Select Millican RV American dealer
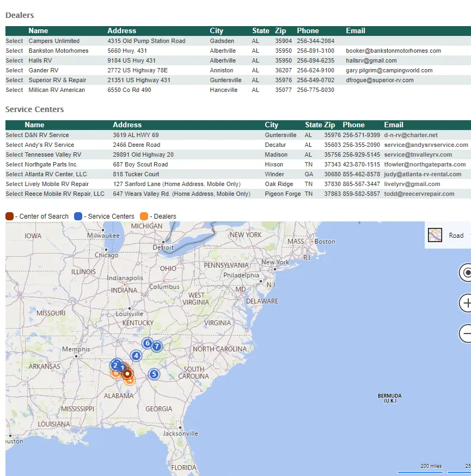This screenshot has width=471, height=476. tap(14, 90)
